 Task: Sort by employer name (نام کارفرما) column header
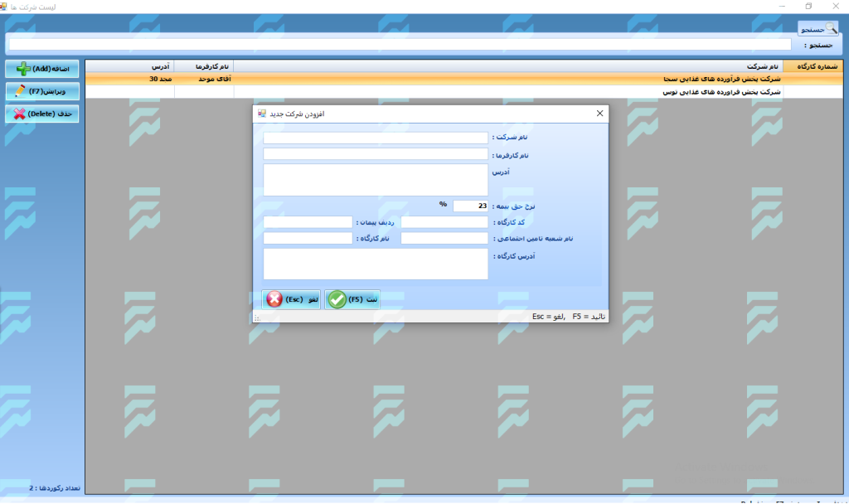point(204,65)
